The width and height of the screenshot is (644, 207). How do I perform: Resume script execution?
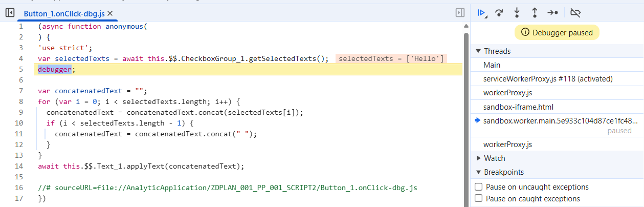[481, 13]
